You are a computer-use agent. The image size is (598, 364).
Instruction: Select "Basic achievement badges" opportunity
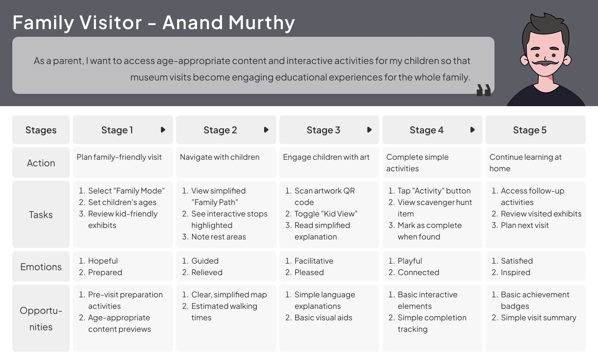pyautogui.click(x=534, y=300)
